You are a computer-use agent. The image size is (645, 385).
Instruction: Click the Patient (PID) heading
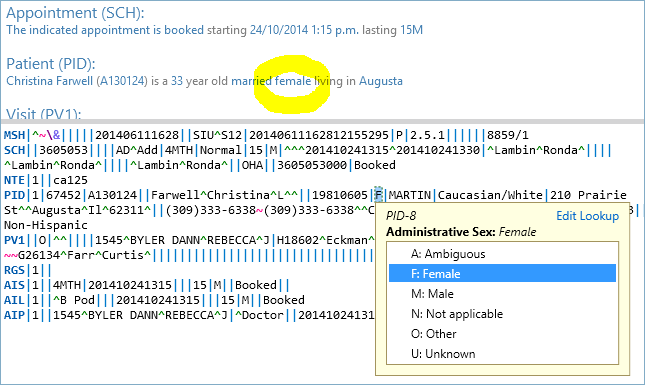point(51,64)
